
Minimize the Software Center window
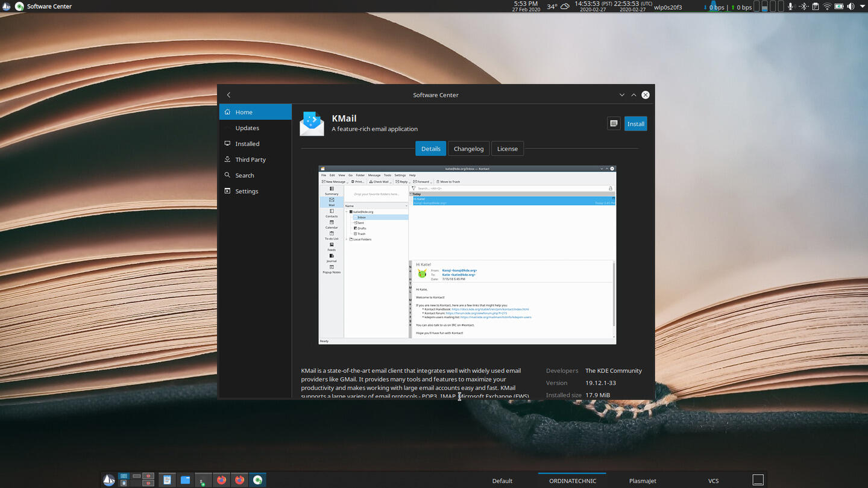click(621, 95)
